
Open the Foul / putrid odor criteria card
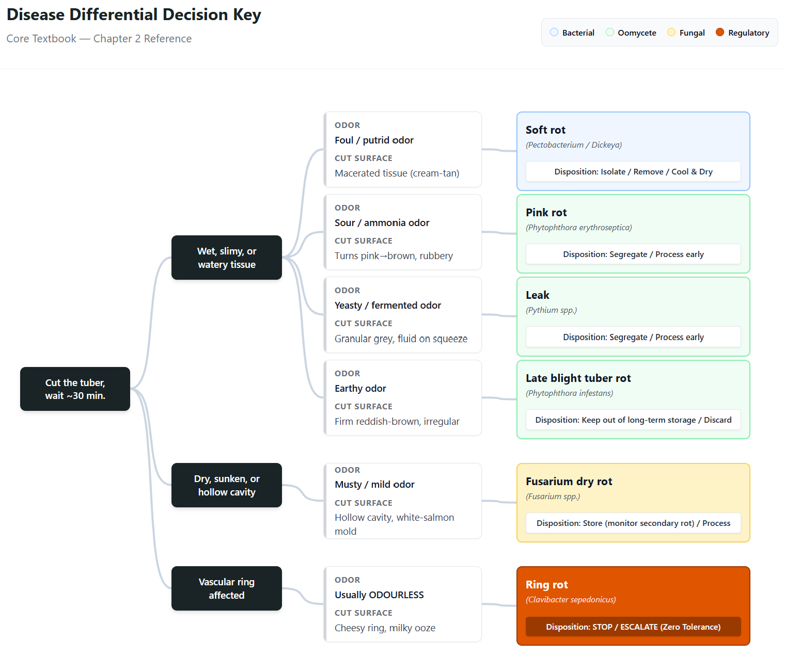(x=403, y=150)
